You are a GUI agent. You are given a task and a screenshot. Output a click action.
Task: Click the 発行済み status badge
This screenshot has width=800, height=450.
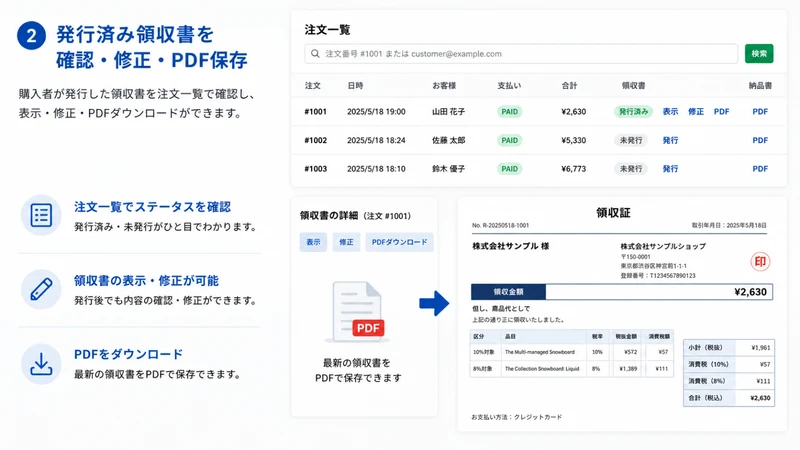coord(633,111)
